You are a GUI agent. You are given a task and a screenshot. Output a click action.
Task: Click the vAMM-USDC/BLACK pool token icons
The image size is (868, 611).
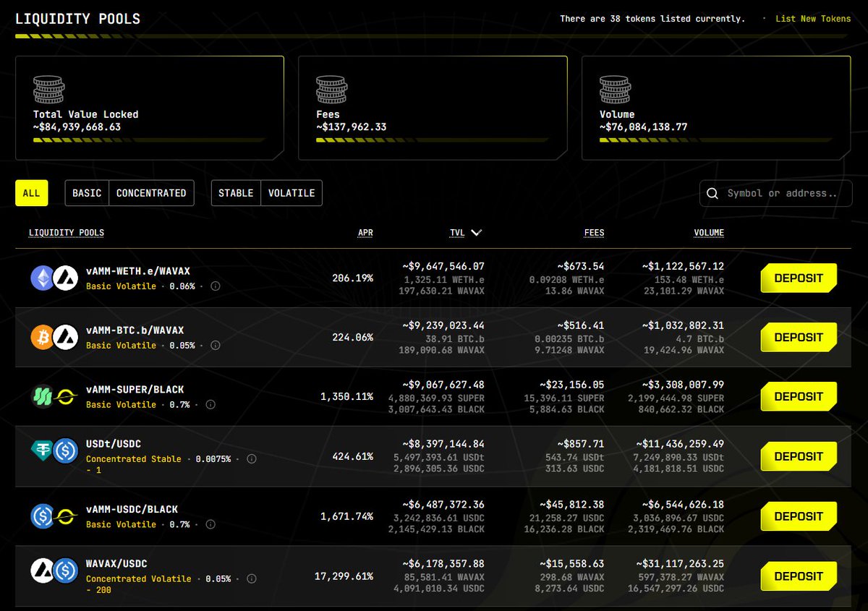[x=54, y=516]
